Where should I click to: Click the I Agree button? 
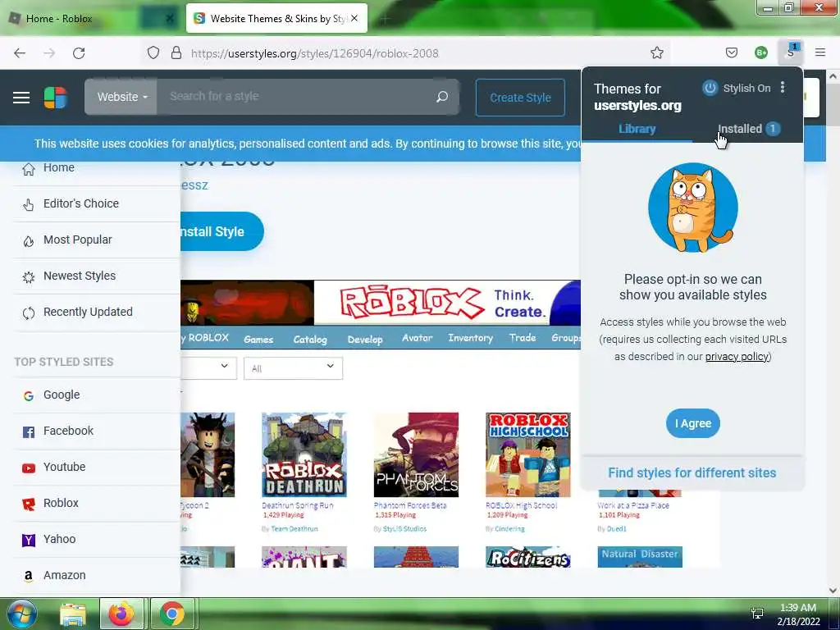[692, 423]
